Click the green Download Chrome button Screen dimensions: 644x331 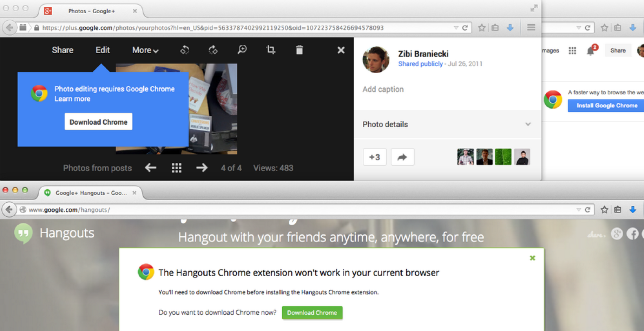click(312, 313)
